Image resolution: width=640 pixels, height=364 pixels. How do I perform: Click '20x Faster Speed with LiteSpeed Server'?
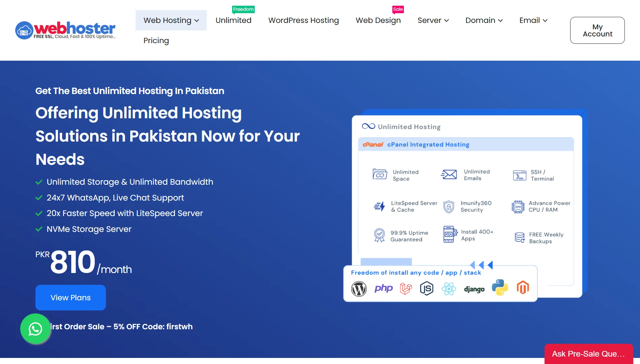(125, 213)
